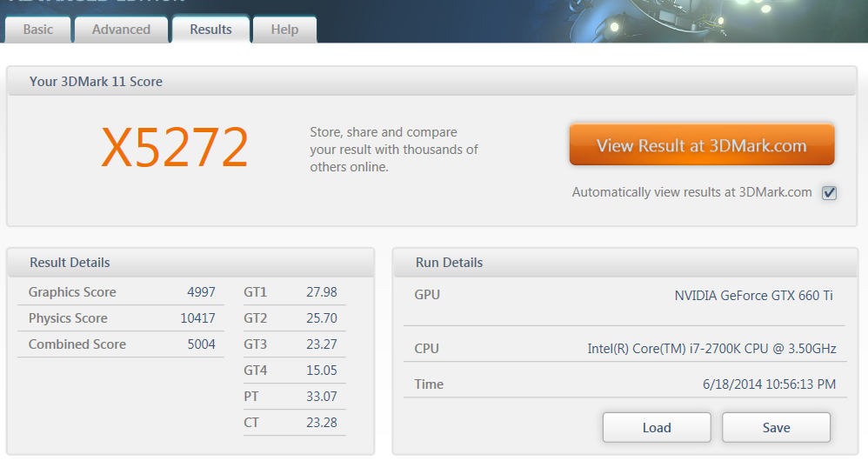This screenshot has width=868, height=461.
Task: Select the Physics Score value 10417
Action: click(197, 318)
